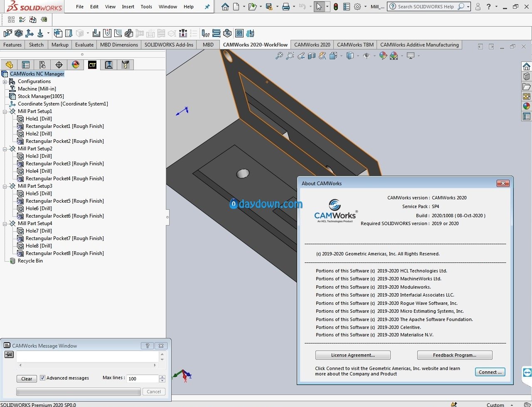Image resolution: width=532 pixels, height=407 pixels.
Task: Open Design Library icon in the right task pane
Action: [x=527, y=76]
